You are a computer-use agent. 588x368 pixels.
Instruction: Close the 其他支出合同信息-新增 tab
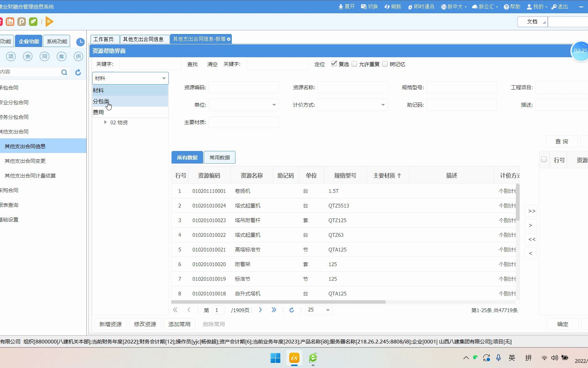coord(229,39)
